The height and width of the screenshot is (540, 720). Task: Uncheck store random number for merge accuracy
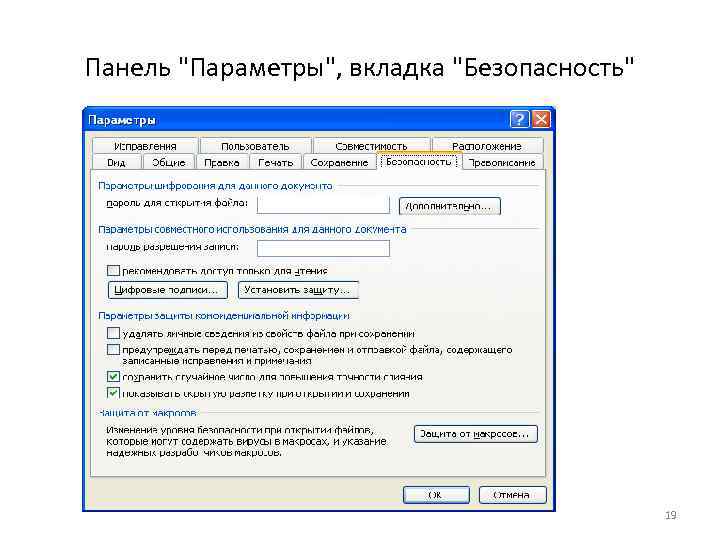[113, 377]
